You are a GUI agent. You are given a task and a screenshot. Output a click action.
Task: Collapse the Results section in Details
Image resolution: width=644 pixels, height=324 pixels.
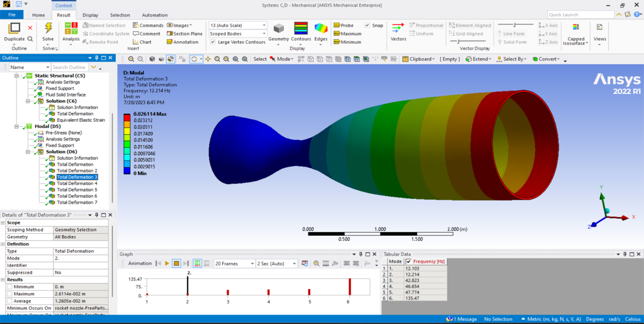(3, 280)
